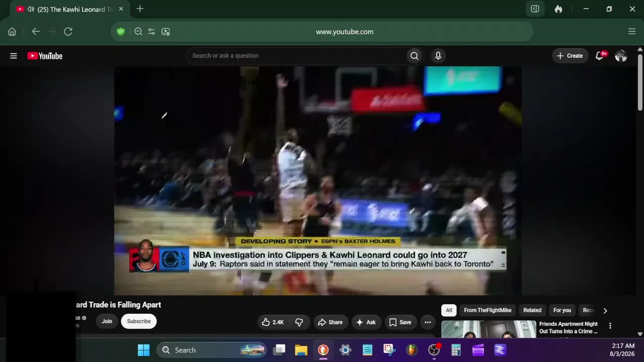Open OBS Studio from the taskbar
The image size is (644, 362).
(434, 350)
